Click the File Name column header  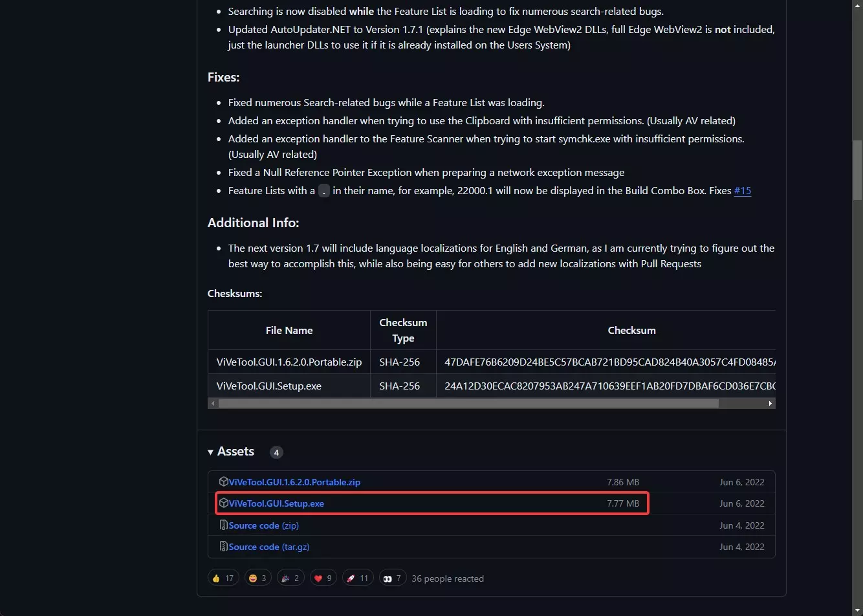coord(289,330)
